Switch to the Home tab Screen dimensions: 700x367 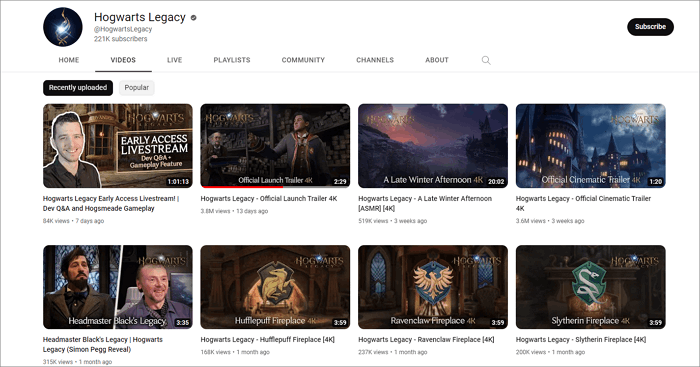point(69,60)
